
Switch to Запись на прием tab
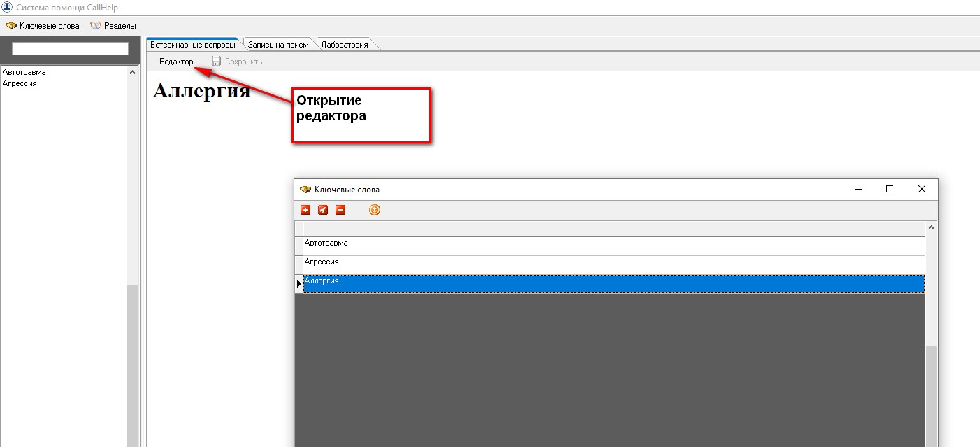(278, 45)
